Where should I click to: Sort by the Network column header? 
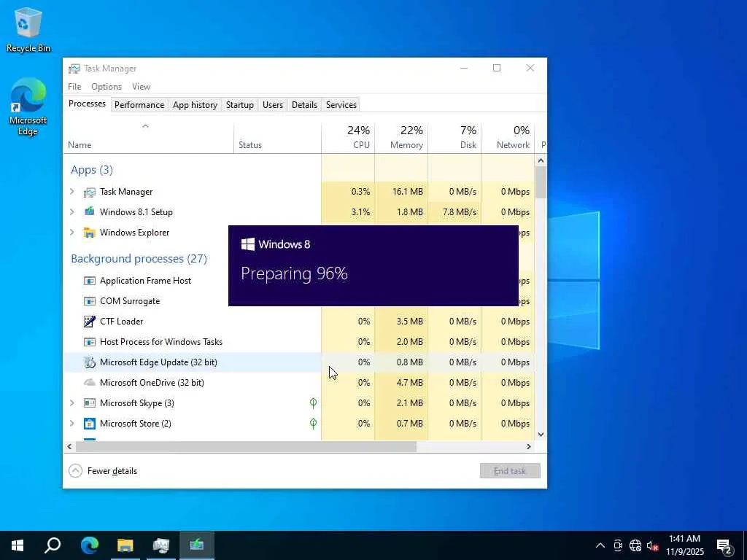tap(508, 138)
